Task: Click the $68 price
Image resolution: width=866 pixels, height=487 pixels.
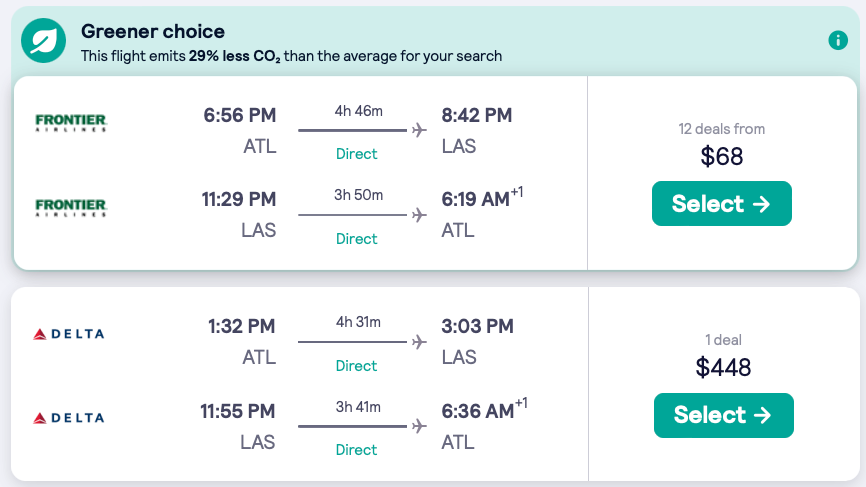Action: tap(721, 157)
